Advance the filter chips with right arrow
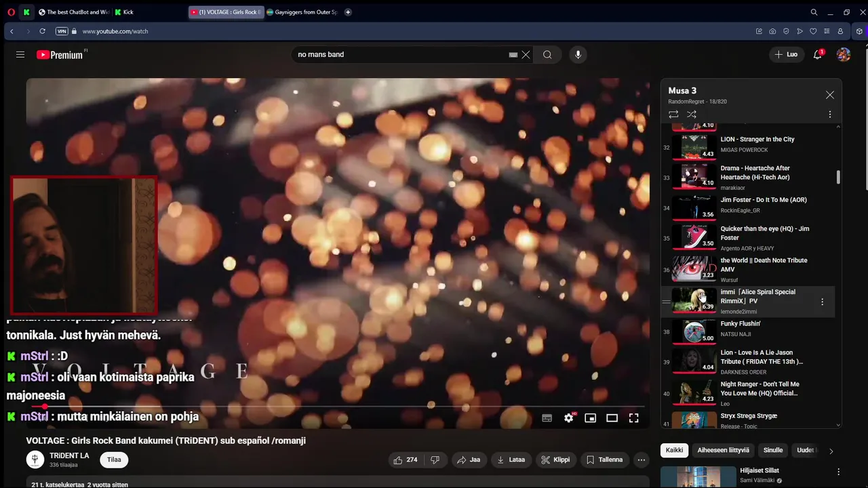The height and width of the screenshot is (488, 868). [831, 451]
